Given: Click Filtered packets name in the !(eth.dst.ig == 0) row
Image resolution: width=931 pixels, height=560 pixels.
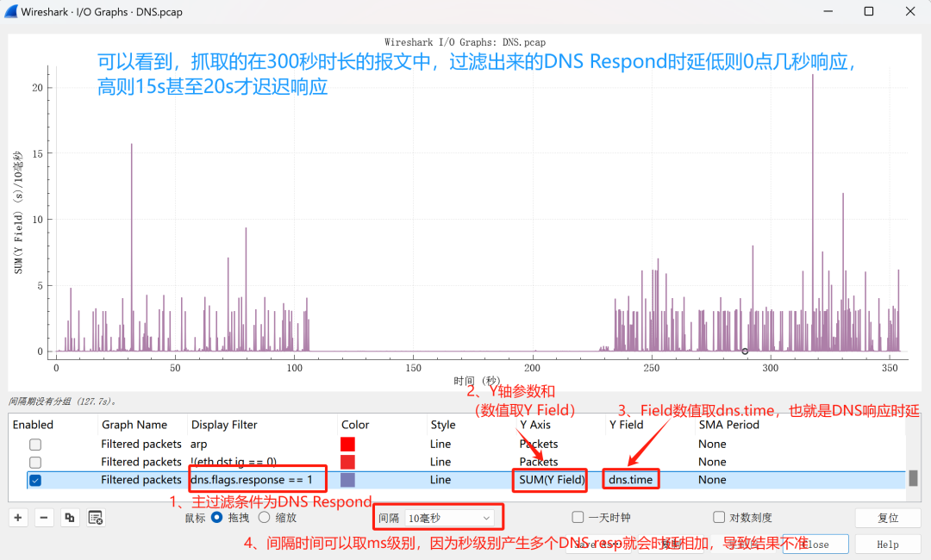Looking at the screenshot, I should (x=141, y=462).
